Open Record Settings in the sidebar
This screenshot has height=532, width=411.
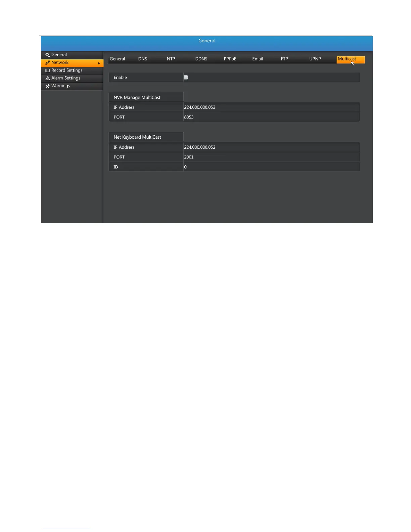click(x=72, y=71)
